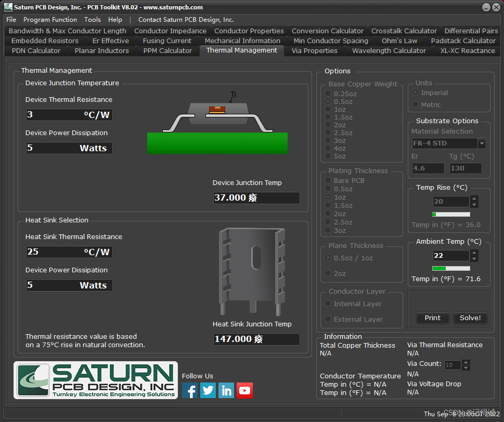Click the application icon in title bar
Screen dimensions: 504x422
8,7
